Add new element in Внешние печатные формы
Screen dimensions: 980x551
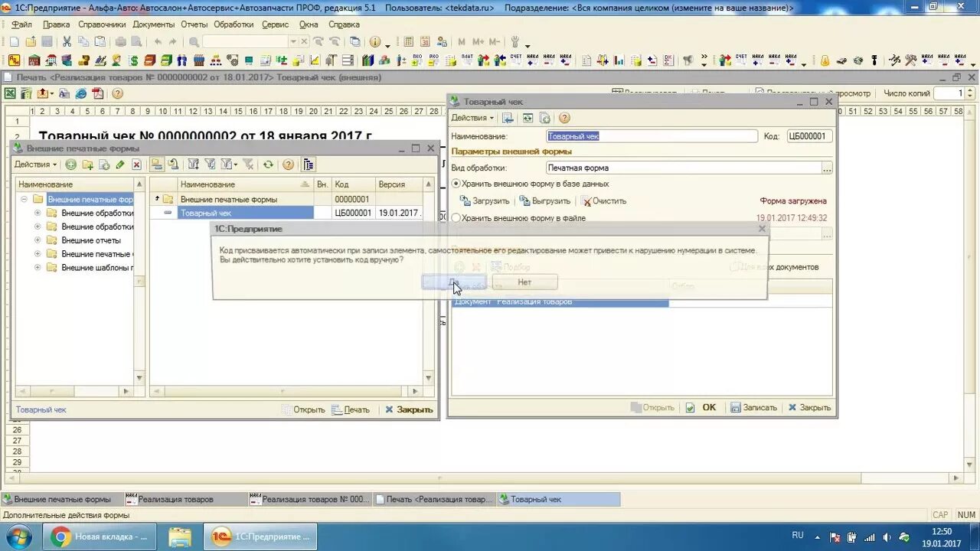pyautogui.click(x=70, y=165)
